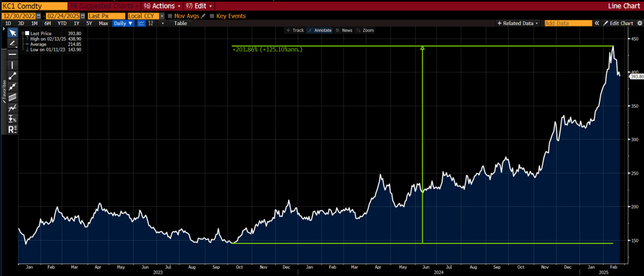Select the horizontal line tool
Viewport: 644px width, 276px height.
pos(13,54)
